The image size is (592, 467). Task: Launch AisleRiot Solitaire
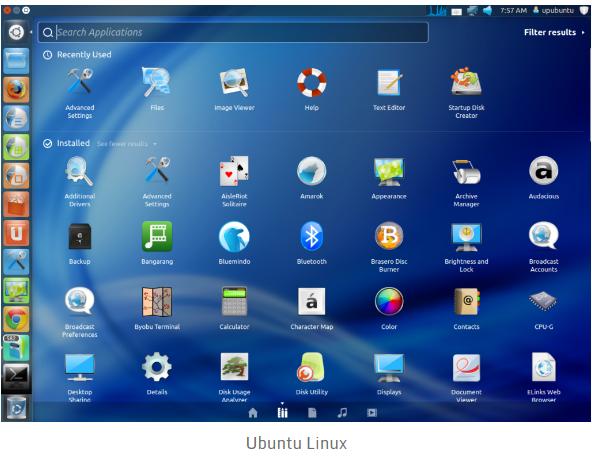tap(234, 181)
